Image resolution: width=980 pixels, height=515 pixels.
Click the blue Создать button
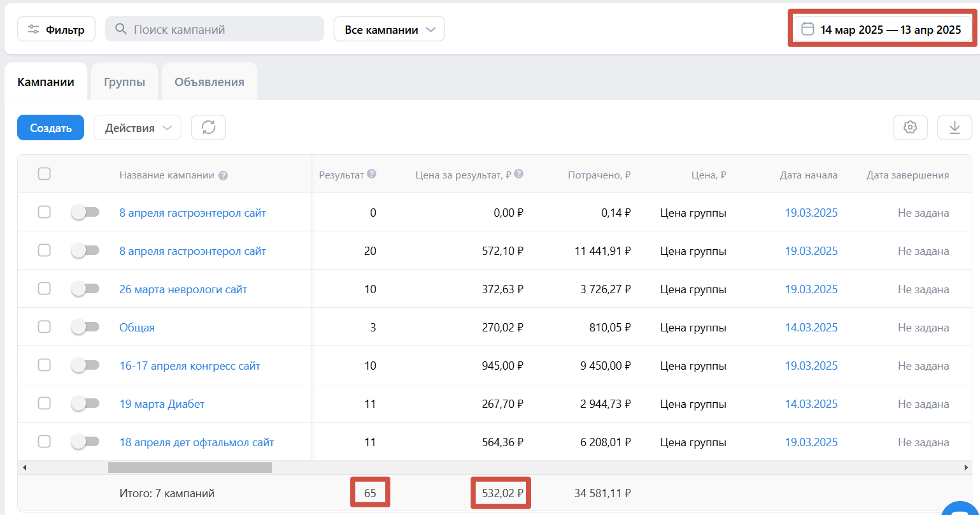tap(50, 127)
